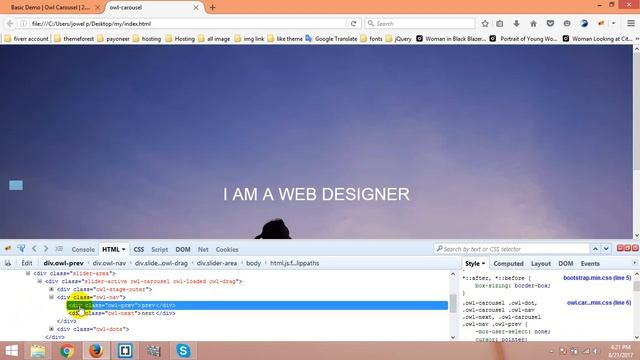Click the Edit button in the HTML panel
The width and height of the screenshot is (640, 360).
27,263
